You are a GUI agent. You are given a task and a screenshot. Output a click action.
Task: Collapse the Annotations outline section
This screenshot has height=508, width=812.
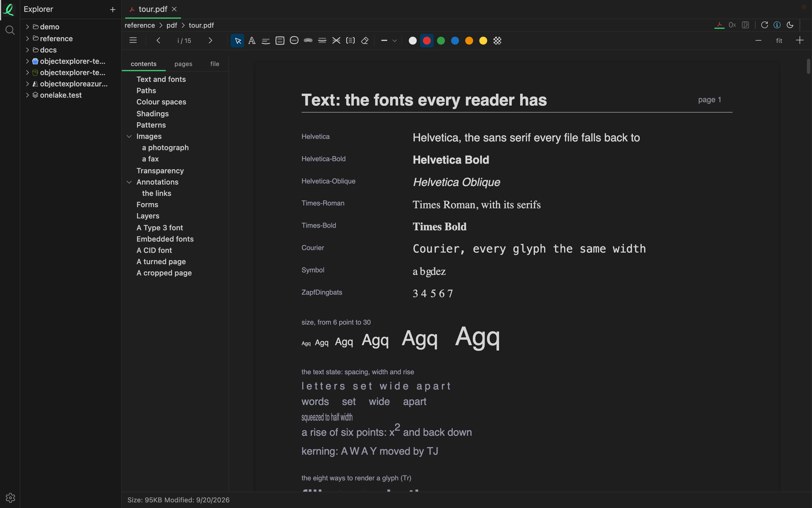click(x=129, y=182)
